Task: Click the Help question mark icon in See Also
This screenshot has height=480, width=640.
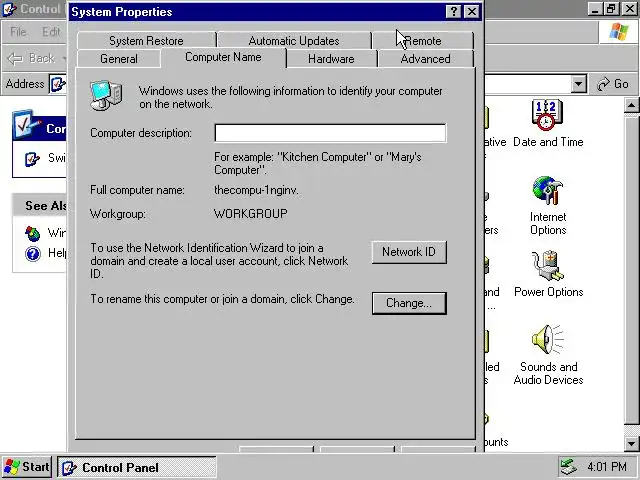Action: pos(33,254)
